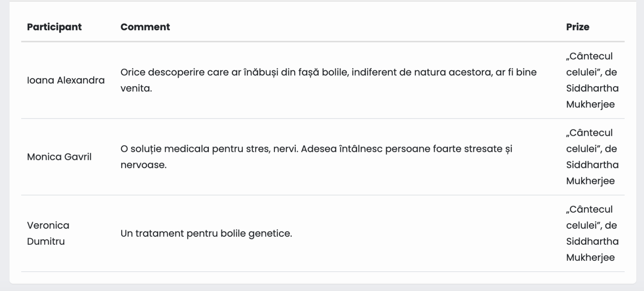
Task: Click the Participant column header
Action: (x=54, y=27)
